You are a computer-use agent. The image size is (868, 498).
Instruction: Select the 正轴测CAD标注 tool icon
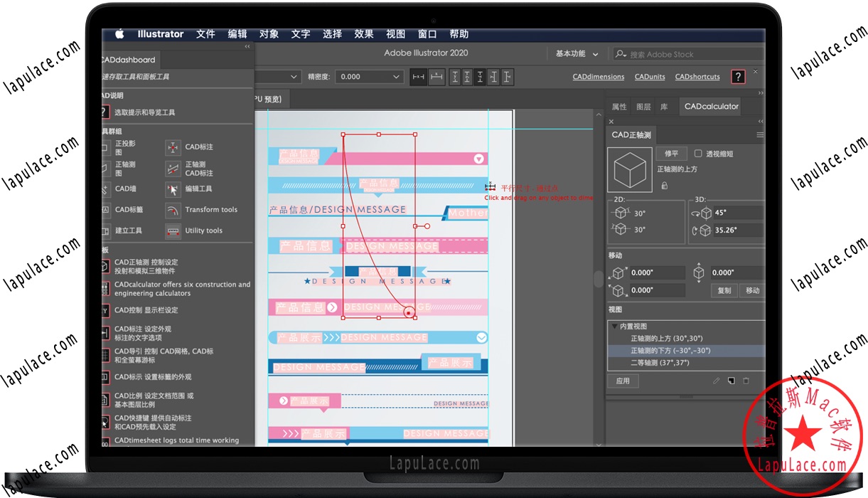(173, 169)
